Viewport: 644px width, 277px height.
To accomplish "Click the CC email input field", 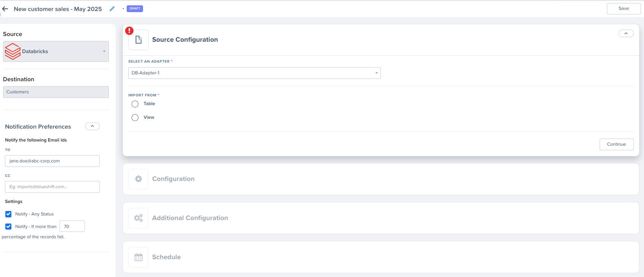I will click(52, 187).
